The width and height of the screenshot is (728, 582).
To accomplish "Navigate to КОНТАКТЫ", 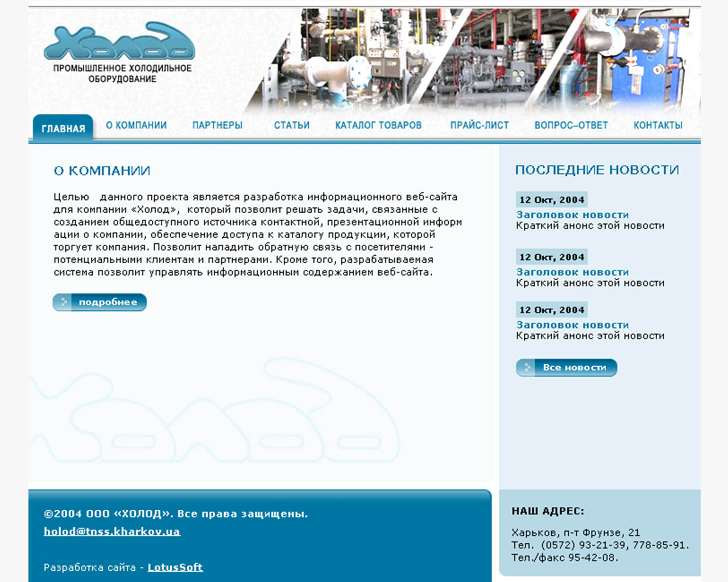I will tap(658, 125).
